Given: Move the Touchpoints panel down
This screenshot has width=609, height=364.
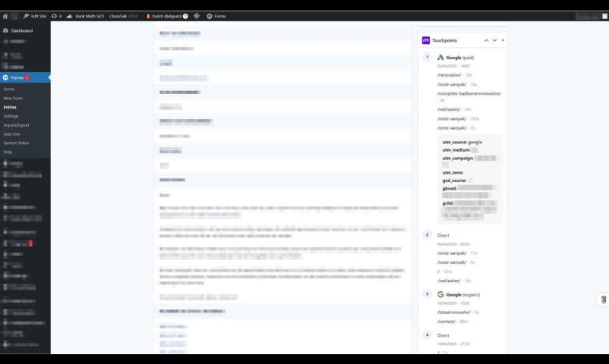Looking at the screenshot, I should pyautogui.click(x=494, y=40).
